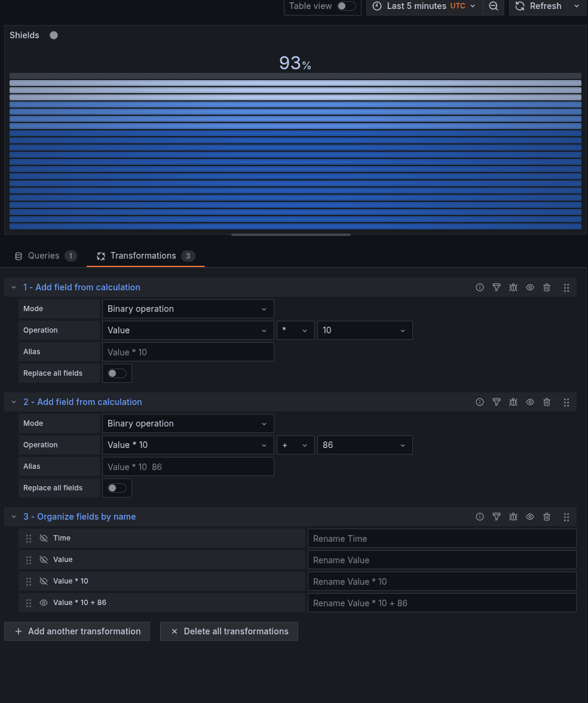Screen dimensions: 588x703
Task: Delete the Organize fields transformation
Action: click(x=547, y=517)
